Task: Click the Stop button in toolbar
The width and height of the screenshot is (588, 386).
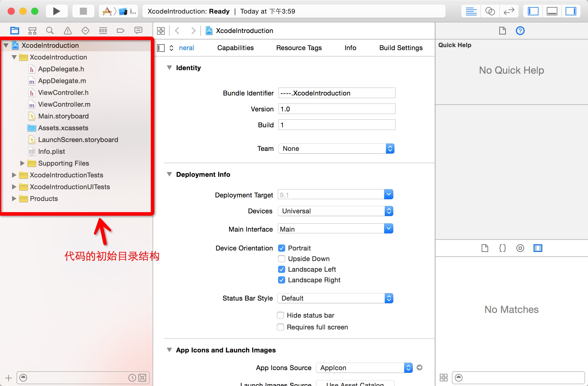Action: [x=83, y=11]
